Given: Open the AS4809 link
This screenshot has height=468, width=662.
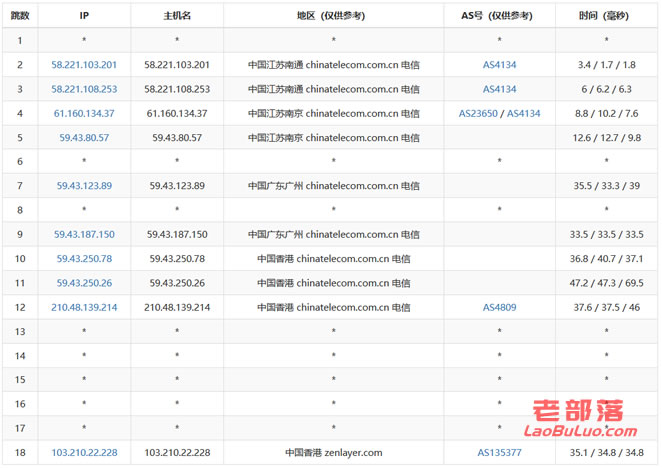Looking at the screenshot, I should point(499,307).
